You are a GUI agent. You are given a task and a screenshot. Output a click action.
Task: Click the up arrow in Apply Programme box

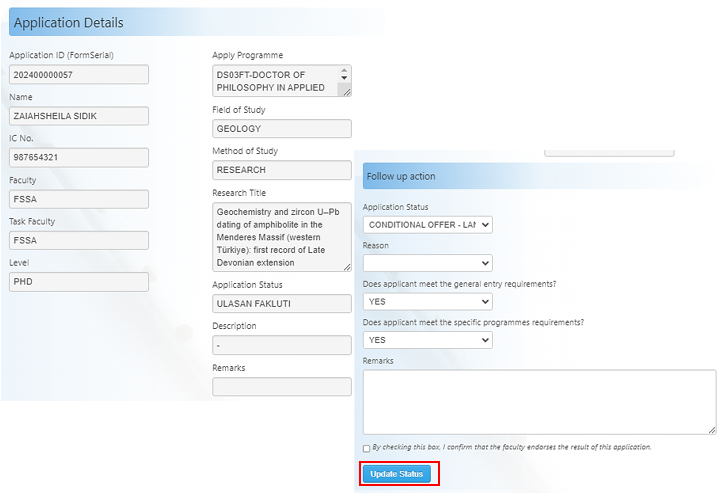pos(345,72)
